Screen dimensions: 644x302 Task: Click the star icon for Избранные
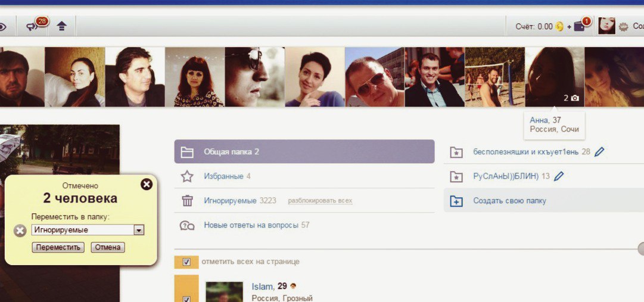point(187,176)
